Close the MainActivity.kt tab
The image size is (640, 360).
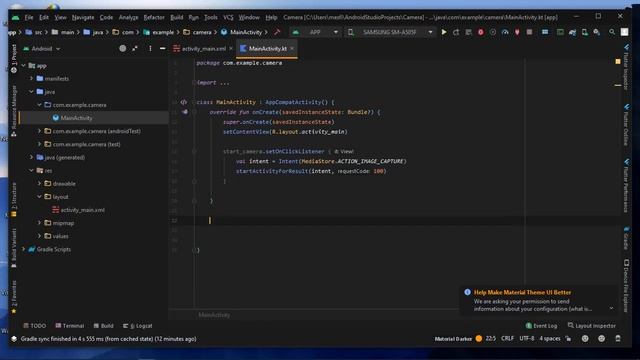coord(292,49)
